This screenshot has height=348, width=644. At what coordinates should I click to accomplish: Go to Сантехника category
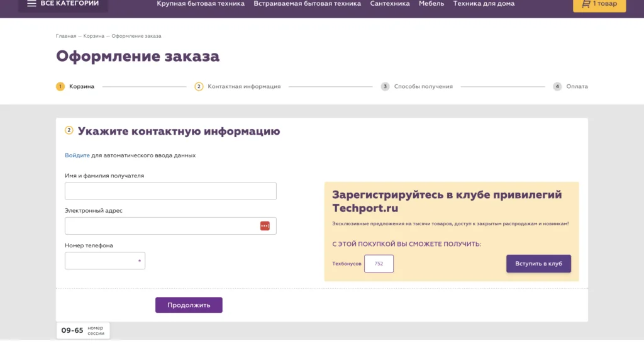389,4
